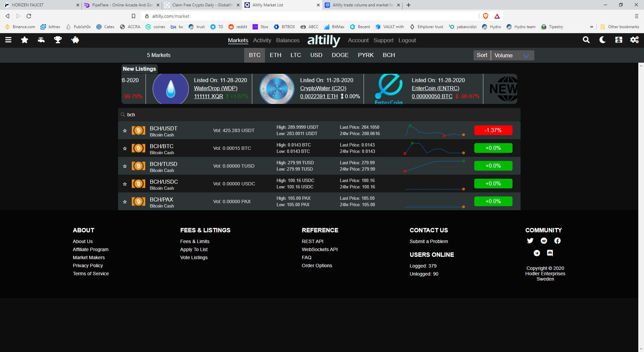Switch to HORIZEN FAUCET browser tab
644x352 pixels.
40,5
